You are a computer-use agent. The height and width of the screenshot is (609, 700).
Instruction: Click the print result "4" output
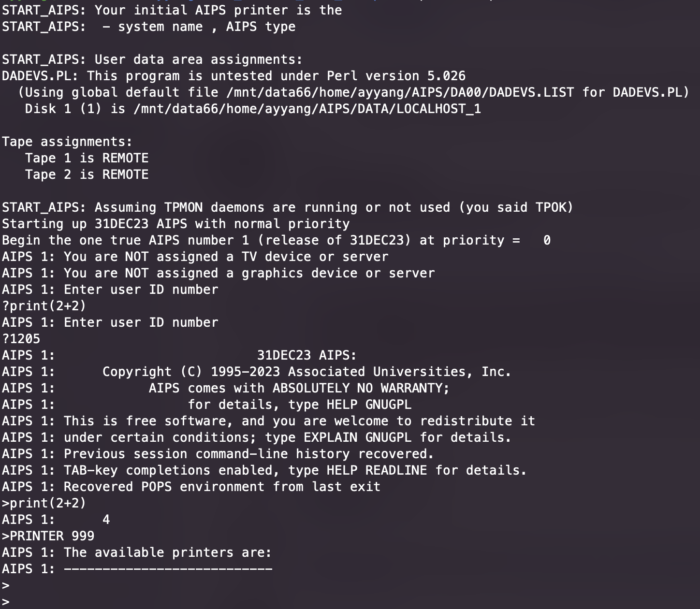pyautogui.click(x=106, y=520)
